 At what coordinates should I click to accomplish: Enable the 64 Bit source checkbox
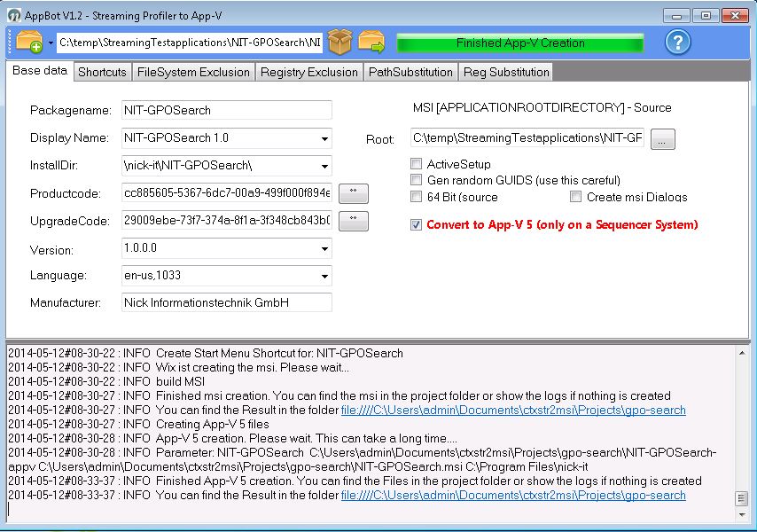pos(416,197)
